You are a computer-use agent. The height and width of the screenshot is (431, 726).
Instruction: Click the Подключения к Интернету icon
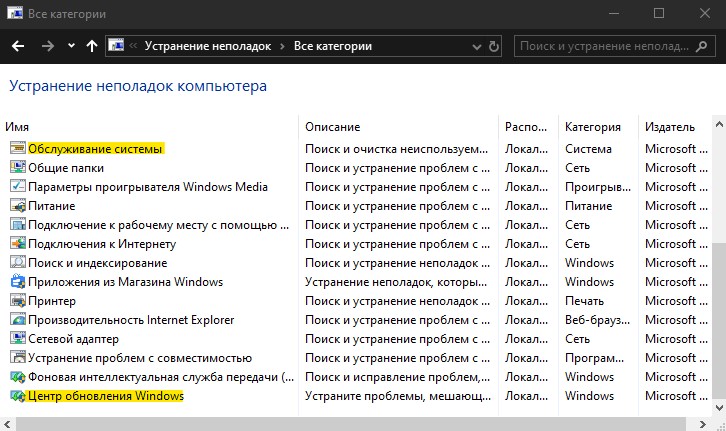[18, 244]
